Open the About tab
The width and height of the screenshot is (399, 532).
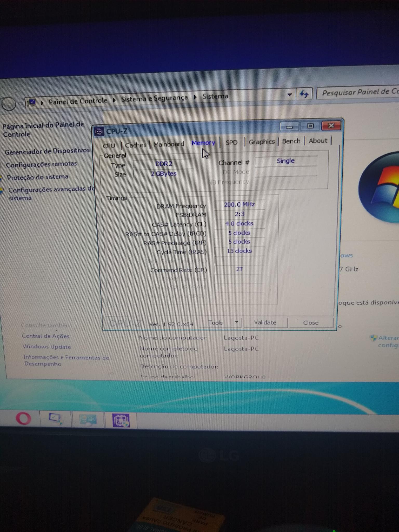click(x=318, y=141)
